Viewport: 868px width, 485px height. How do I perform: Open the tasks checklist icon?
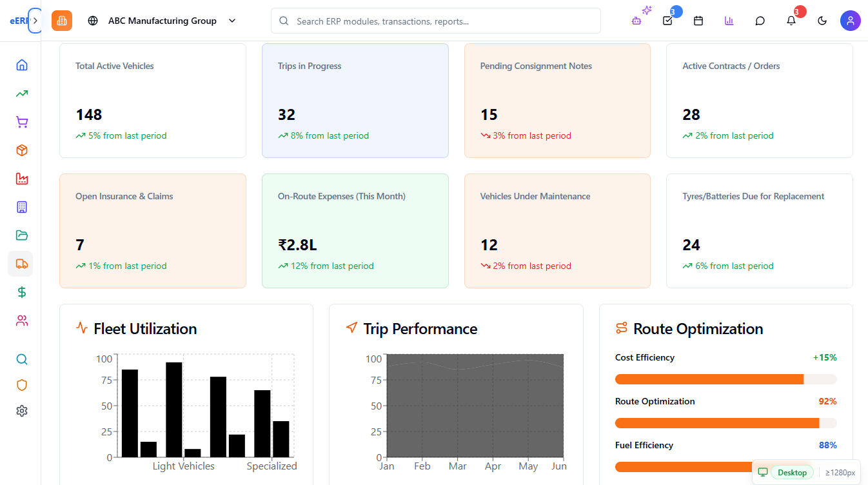[667, 21]
